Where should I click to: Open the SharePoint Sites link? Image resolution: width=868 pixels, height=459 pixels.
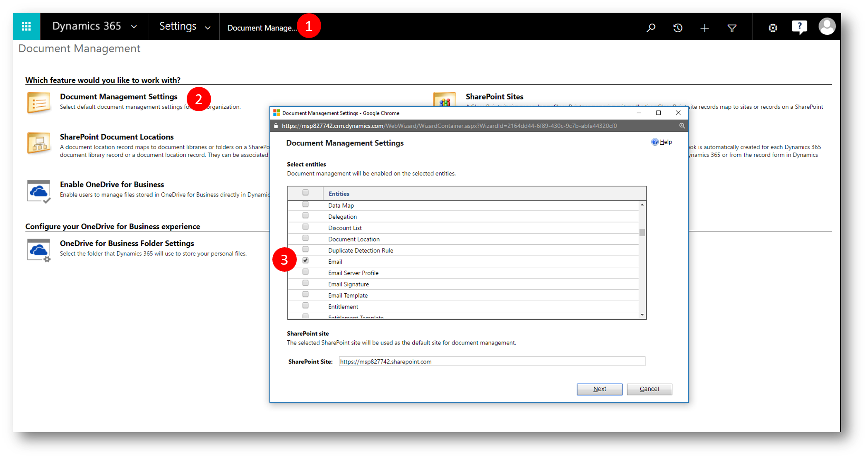pyautogui.click(x=494, y=96)
